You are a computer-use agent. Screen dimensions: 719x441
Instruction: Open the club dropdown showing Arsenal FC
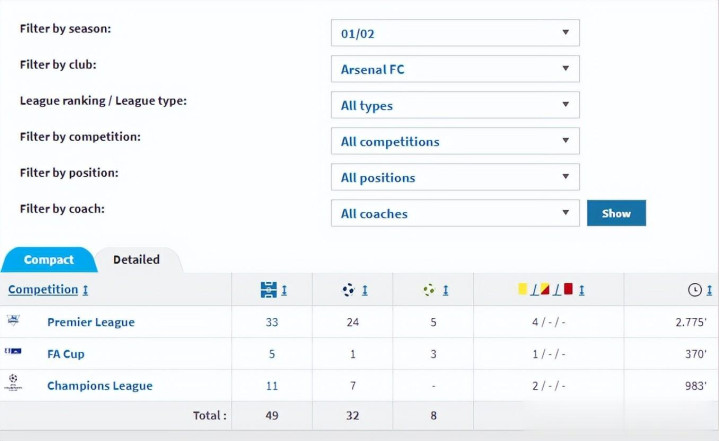[x=455, y=69]
